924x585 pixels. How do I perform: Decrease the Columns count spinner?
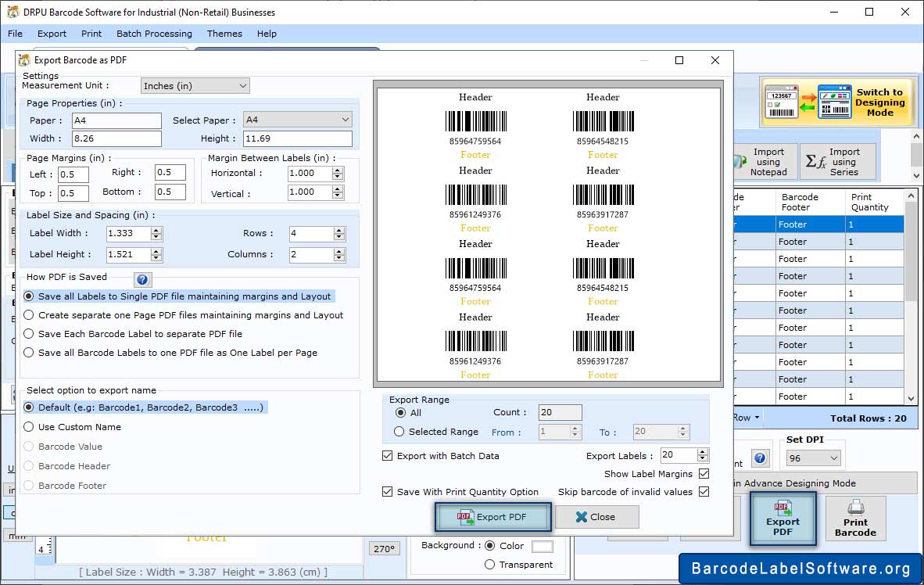point(338,258)
